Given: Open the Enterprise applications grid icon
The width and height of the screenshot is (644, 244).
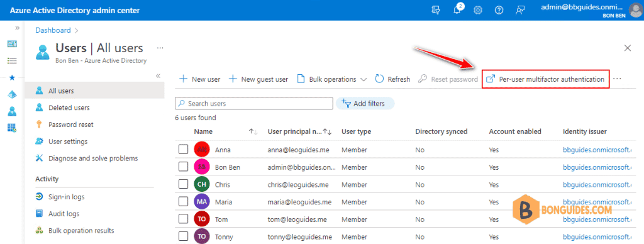Looking at the screenshot, I should click(x=13, y=128).
